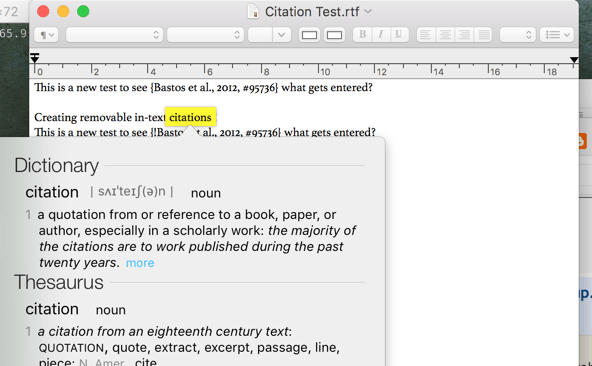Click the third line with '{!Basto' citation

[205, 133]
